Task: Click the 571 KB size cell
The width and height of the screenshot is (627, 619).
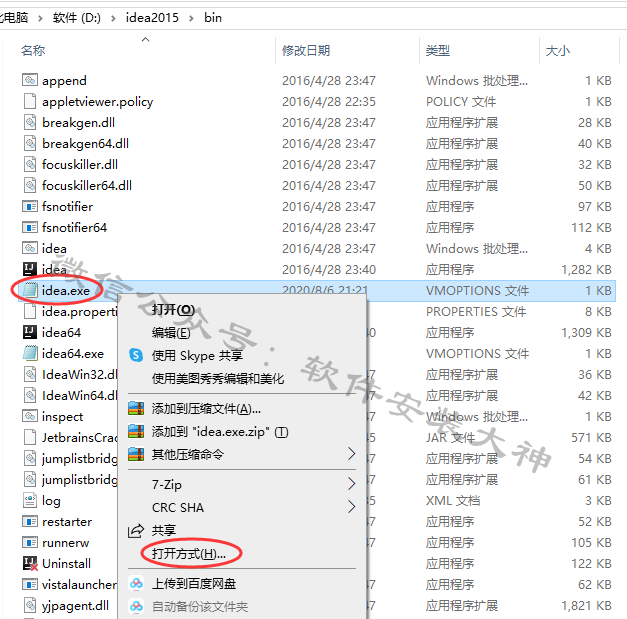Action: coord(591,437)
